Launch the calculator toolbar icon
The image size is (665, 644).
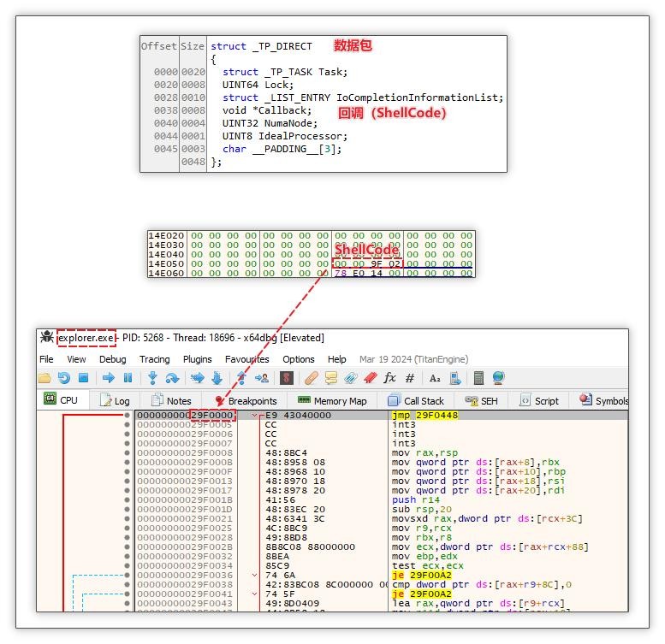(478, 378)
